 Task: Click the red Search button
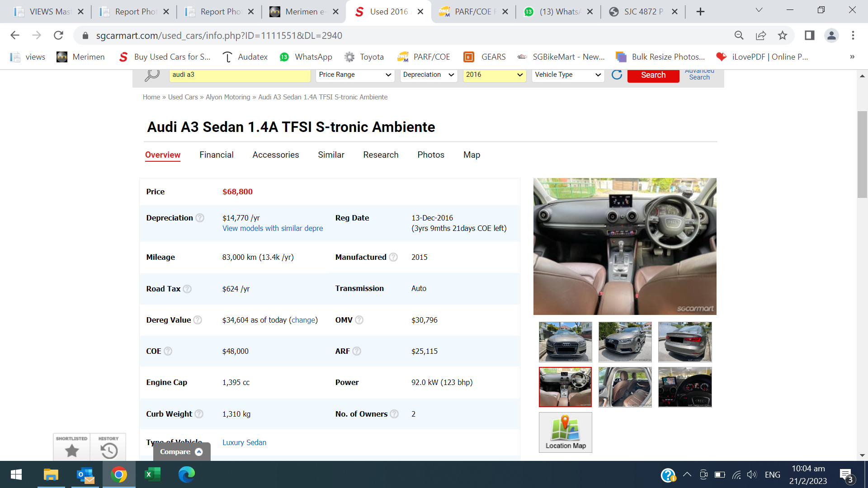653,75
